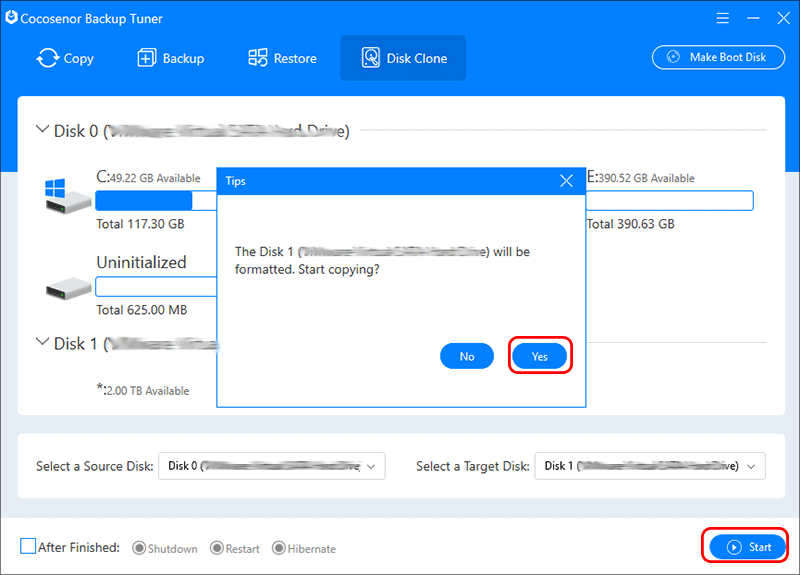Click the Start button
This screenshot has height=575, width=800.
(x=748, y=547)
